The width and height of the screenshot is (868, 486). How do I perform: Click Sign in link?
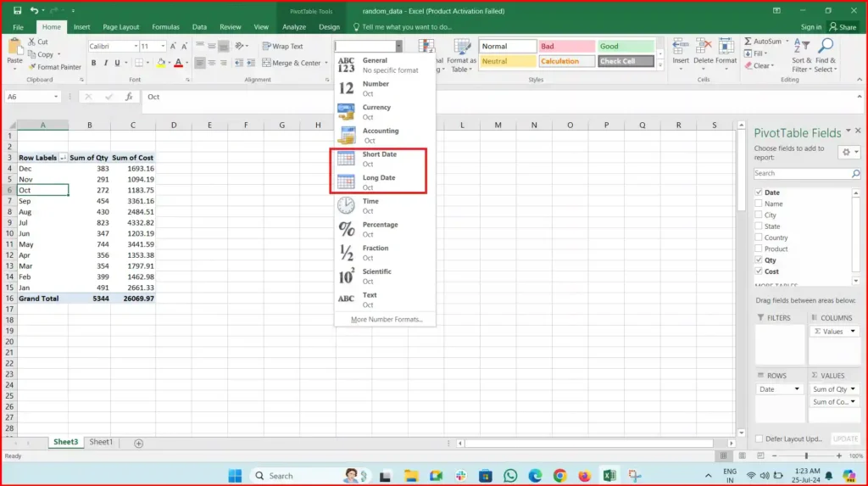coord(811,27)
